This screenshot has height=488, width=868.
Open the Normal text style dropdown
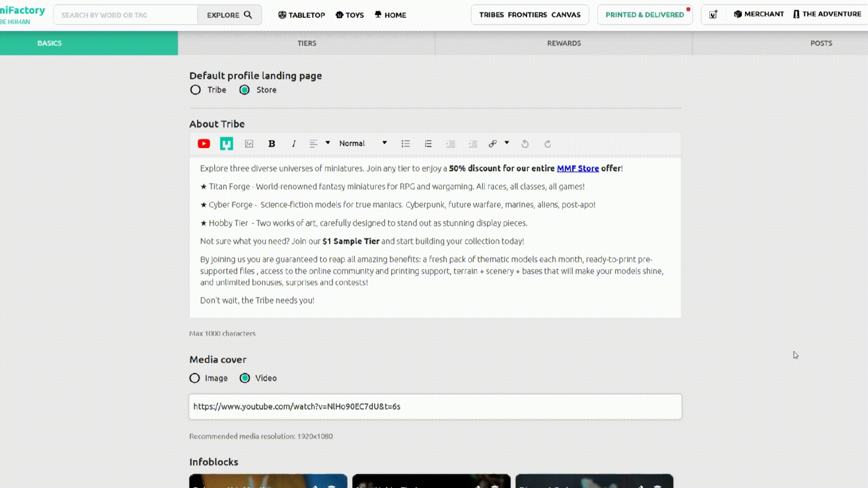(363, 143)
